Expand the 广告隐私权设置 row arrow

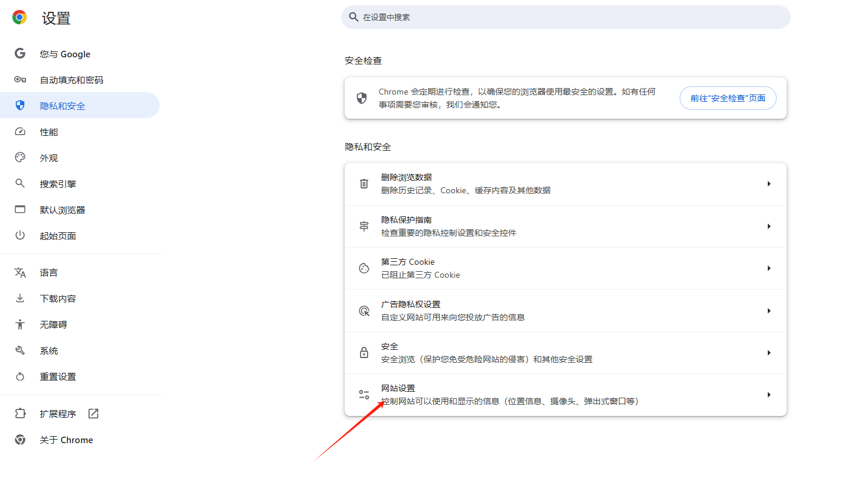point(769,311)
